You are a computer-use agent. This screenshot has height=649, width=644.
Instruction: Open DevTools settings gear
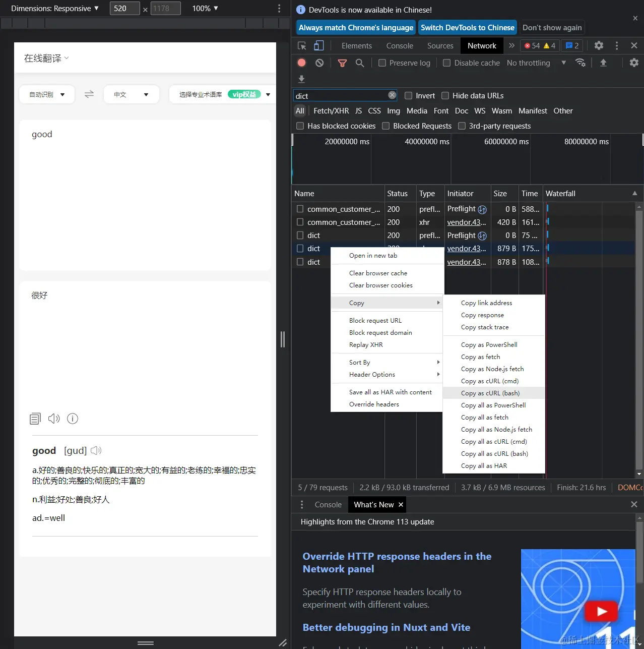point(599,45)
